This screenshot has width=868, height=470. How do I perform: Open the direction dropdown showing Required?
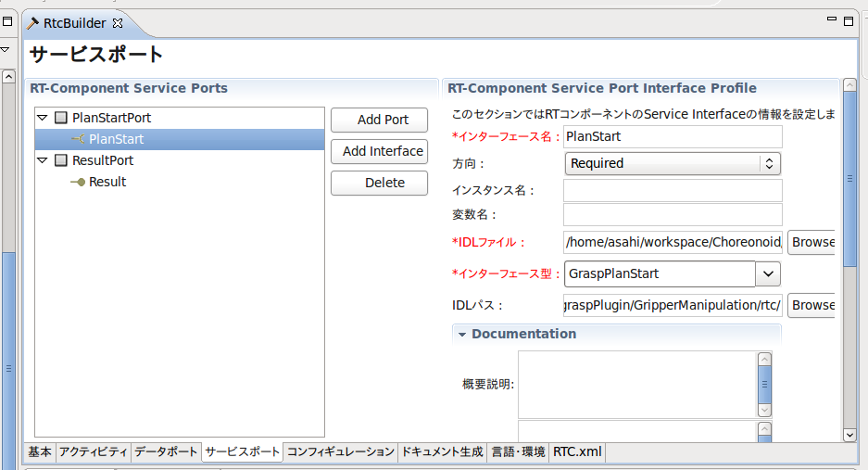coord(673,164)
